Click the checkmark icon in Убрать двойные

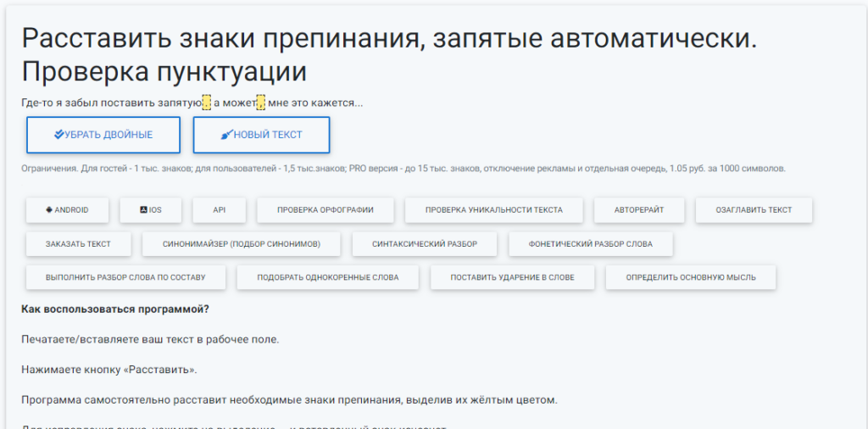coord(58,135)
